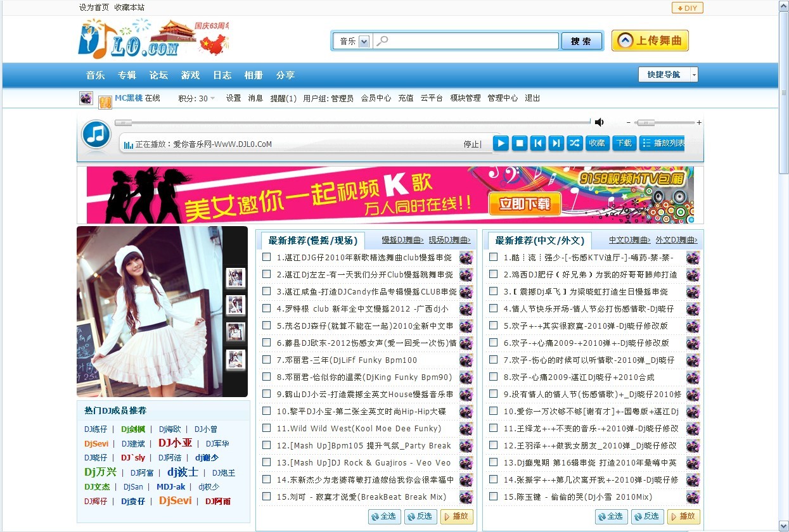Image resolution: width=789 pixels, height=532 pixels.
Task: Mute the speaker volume icon
Action: pos(599,121)
